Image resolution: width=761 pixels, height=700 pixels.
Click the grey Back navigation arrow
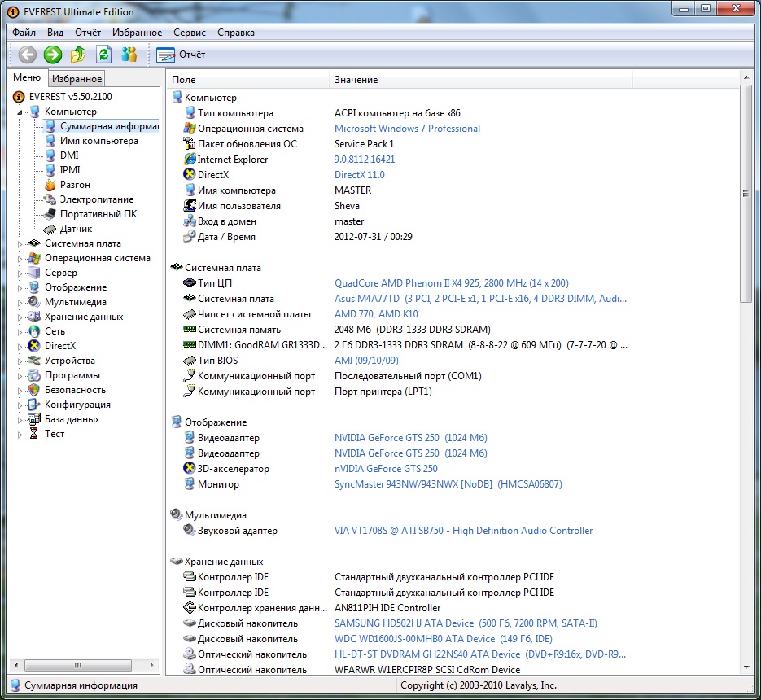coord(28,55)
